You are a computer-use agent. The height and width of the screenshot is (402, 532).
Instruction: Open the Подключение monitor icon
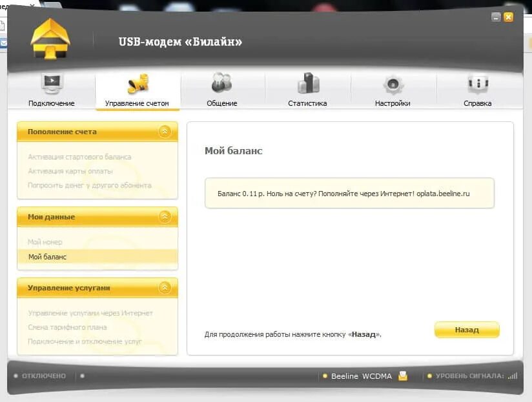click(x=52, y=83)
